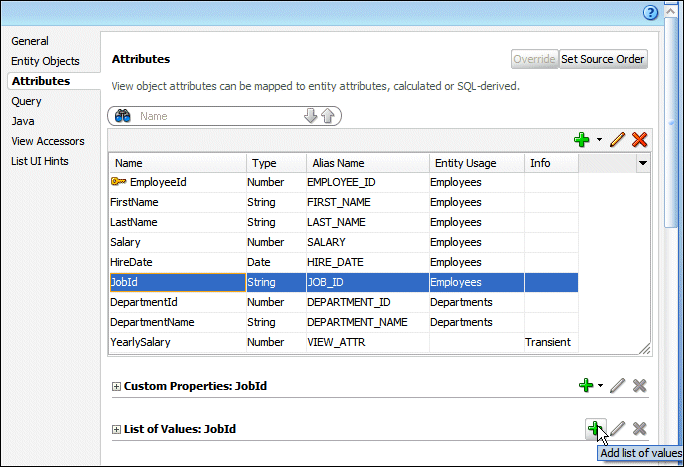Click the table resize grip corner
The width and height of the screenshot is (684, 467).
pyautogui.click(x=645, y=348)
